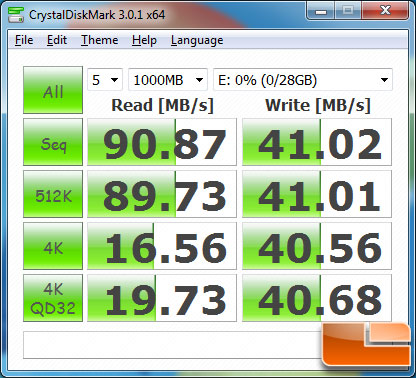Viewport: 416px width, 378px height.
Task: Click the Write [MB/s] column header
Action: pyautogui.click(x=318, y=106)
